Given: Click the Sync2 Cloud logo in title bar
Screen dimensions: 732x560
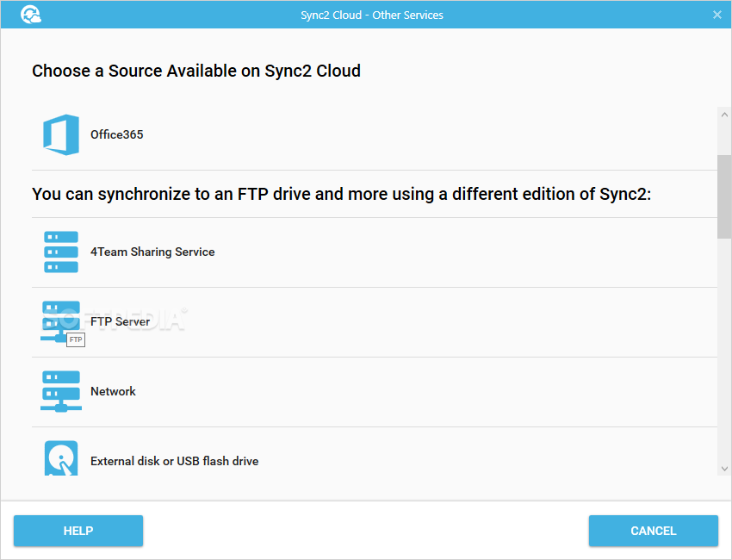Looking at the screenshot, I should click(x=31, y=15).
